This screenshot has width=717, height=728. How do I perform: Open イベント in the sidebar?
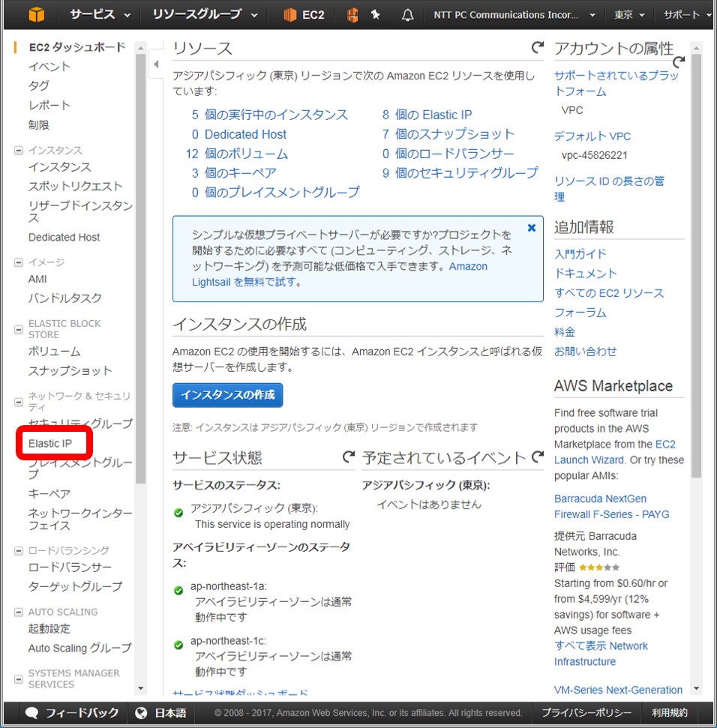(x=49, y=67)
